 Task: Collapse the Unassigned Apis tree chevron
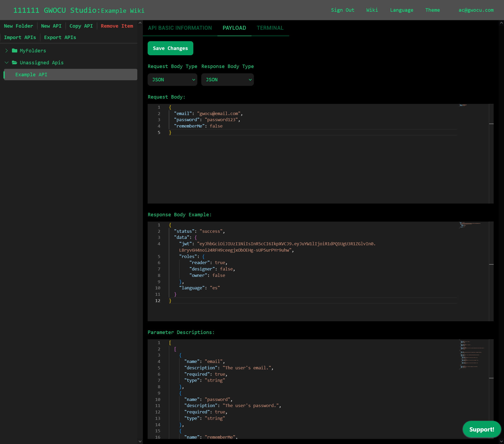click(x=7, y=62)
